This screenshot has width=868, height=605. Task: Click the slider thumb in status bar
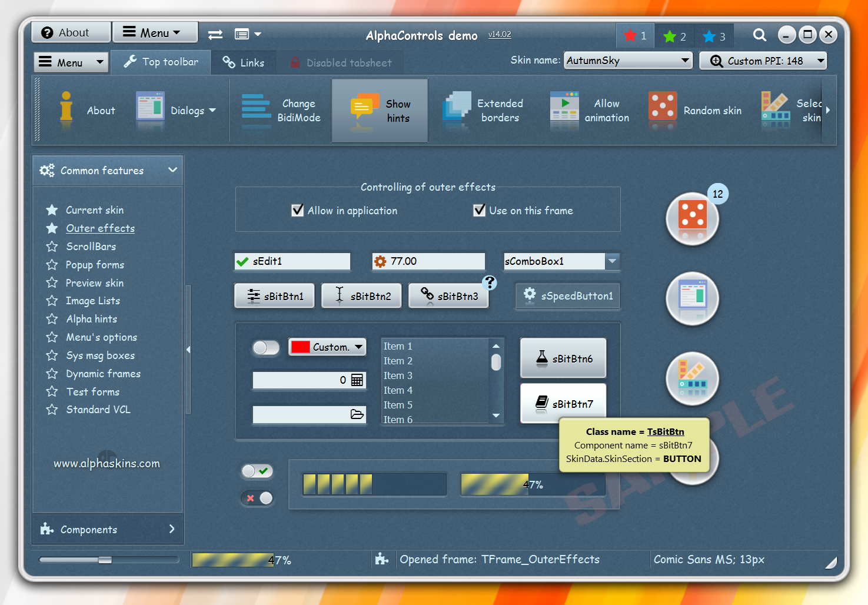click(105, 560)
